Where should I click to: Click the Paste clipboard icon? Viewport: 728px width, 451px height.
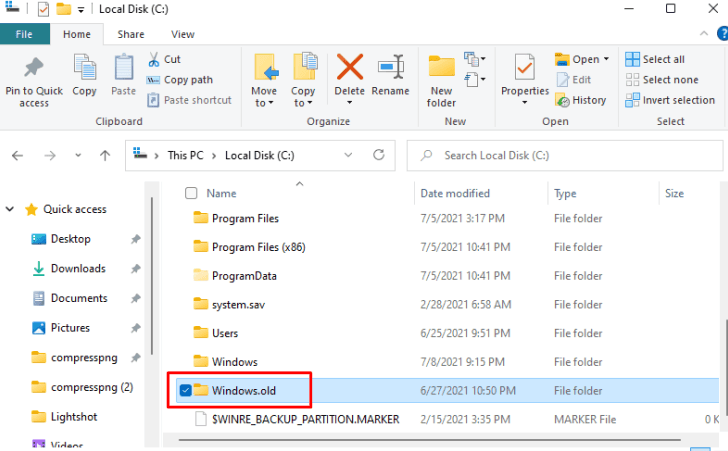[x=124, y=70]
